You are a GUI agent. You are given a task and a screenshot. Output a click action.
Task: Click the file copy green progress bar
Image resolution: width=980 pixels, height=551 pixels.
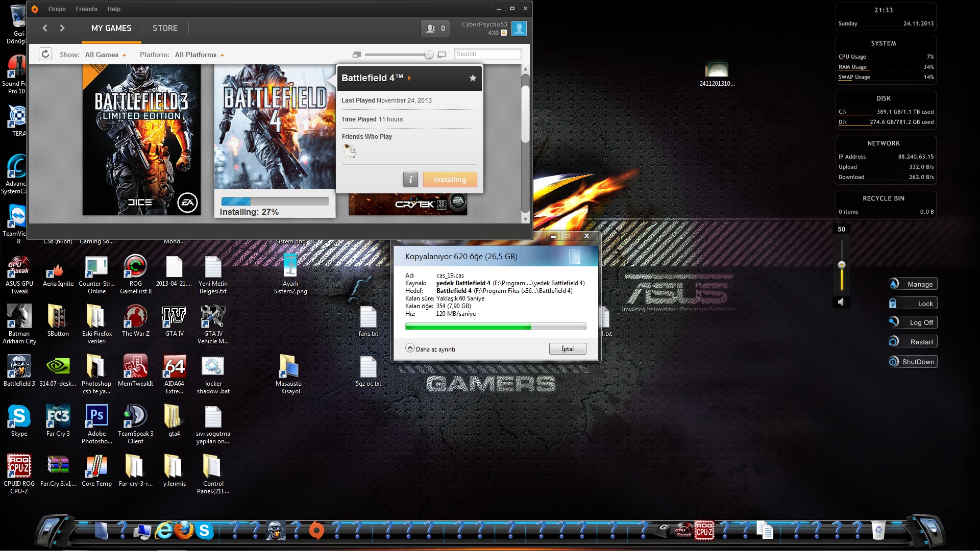point(495,327)
